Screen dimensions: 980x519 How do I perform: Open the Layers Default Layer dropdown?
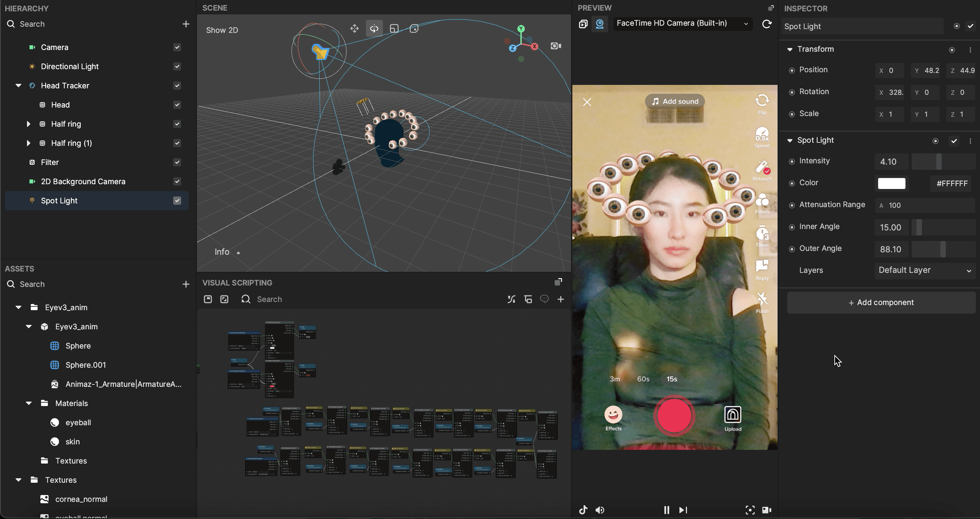click(x=925, y=270)
